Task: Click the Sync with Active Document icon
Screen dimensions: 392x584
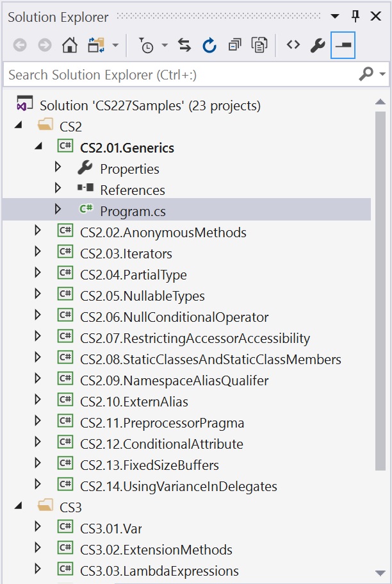Action: [x=184, y=46]
